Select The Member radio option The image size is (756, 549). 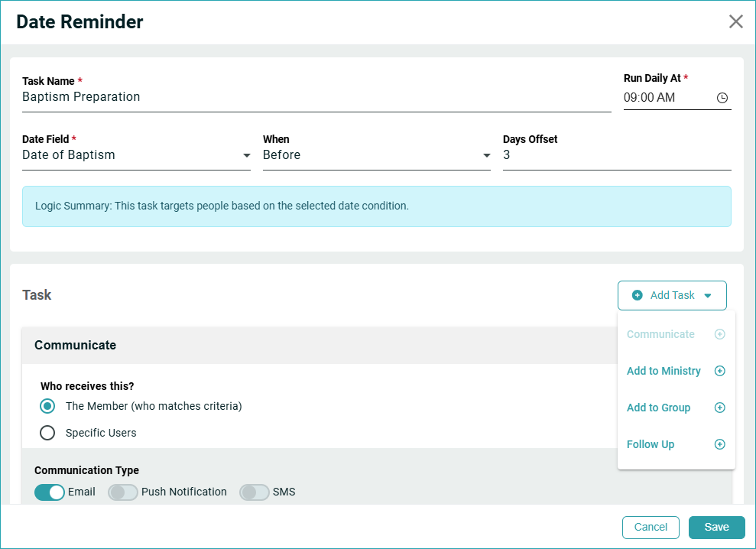tap(47, 406)
